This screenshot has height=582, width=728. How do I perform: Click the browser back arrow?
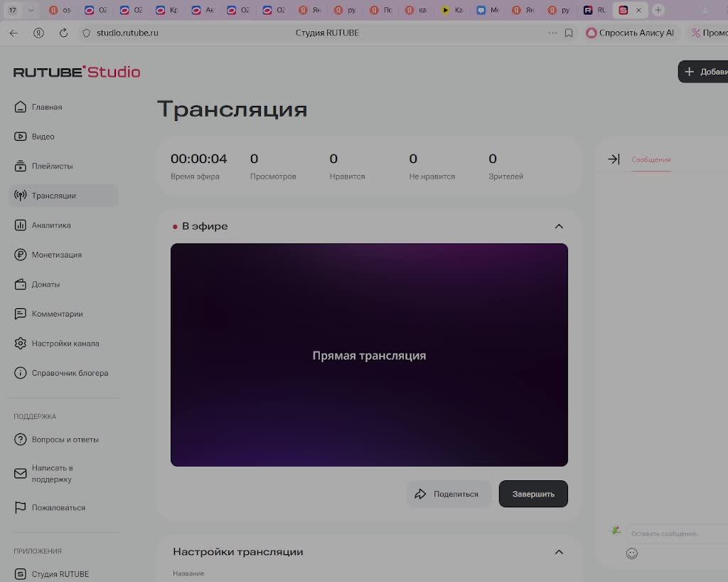[x=14, y=33]
